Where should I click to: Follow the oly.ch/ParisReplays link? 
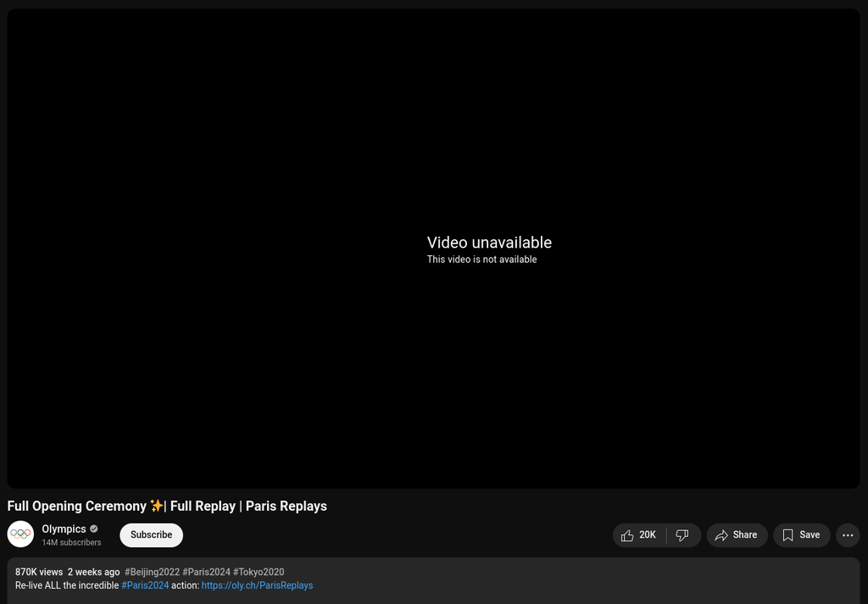click(257, 585)
